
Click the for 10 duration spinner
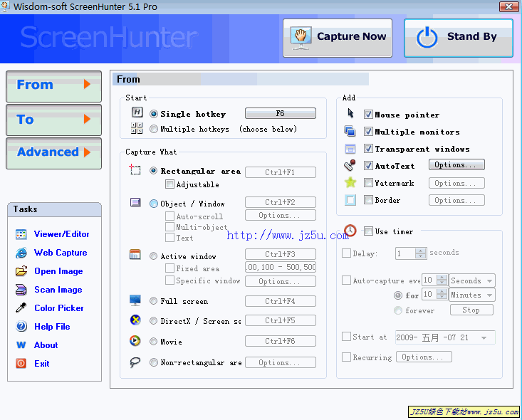[442, 294]
